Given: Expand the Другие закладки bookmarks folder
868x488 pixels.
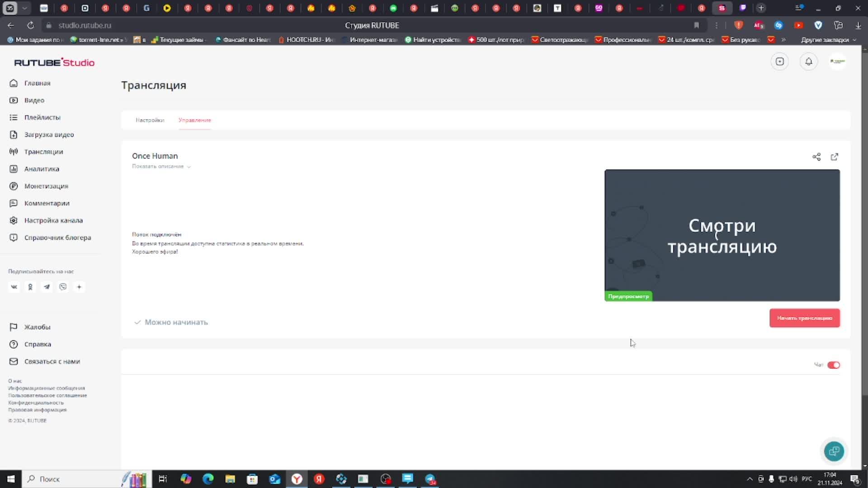Looking at the screenshot, I should click(x=828, y=40).
